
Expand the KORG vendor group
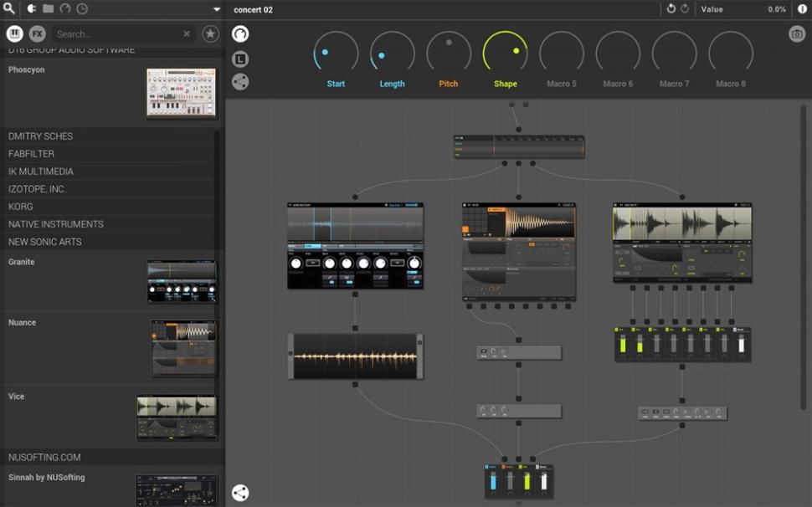coord(21,207)
